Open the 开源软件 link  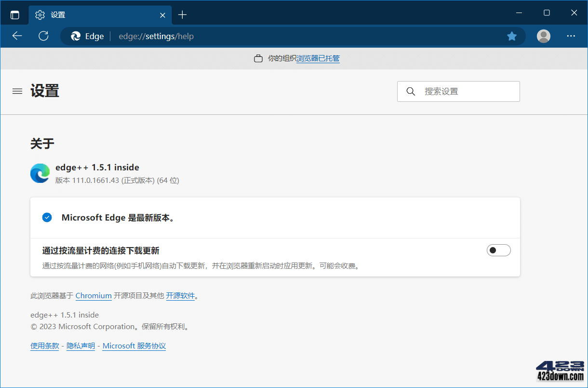tap(181, 295)
